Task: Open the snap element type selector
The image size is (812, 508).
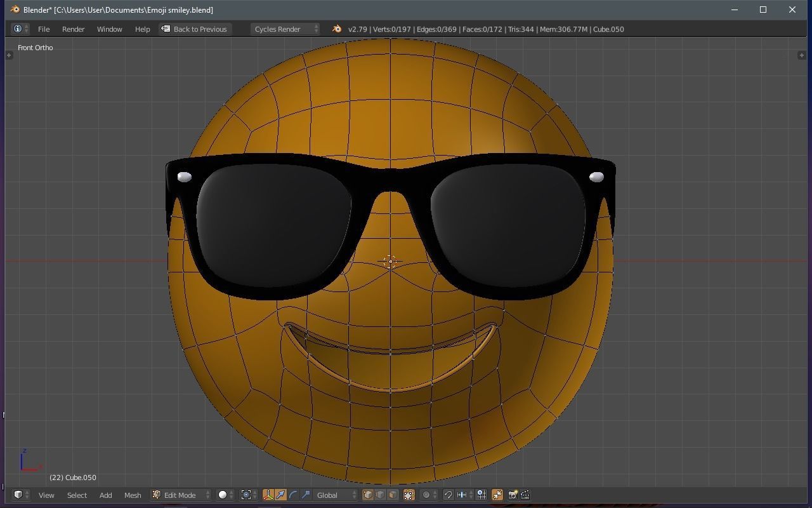Action: [x=466, y=495]
